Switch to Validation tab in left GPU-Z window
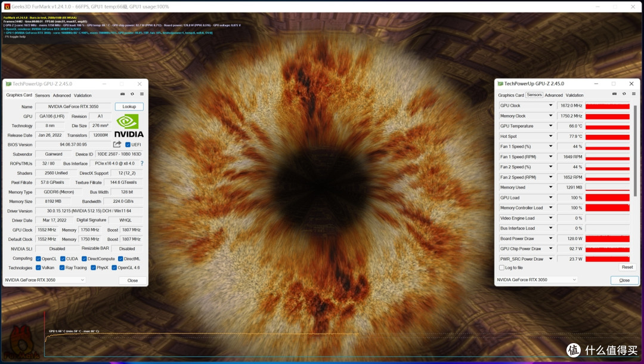Image resolution: width=644 pixels, height=364 pixels. point(82,95)
